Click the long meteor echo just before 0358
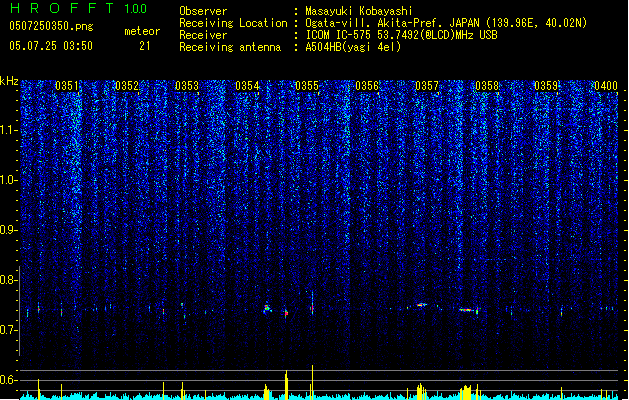This screenshot has width=629, height=400. point(467,310)
